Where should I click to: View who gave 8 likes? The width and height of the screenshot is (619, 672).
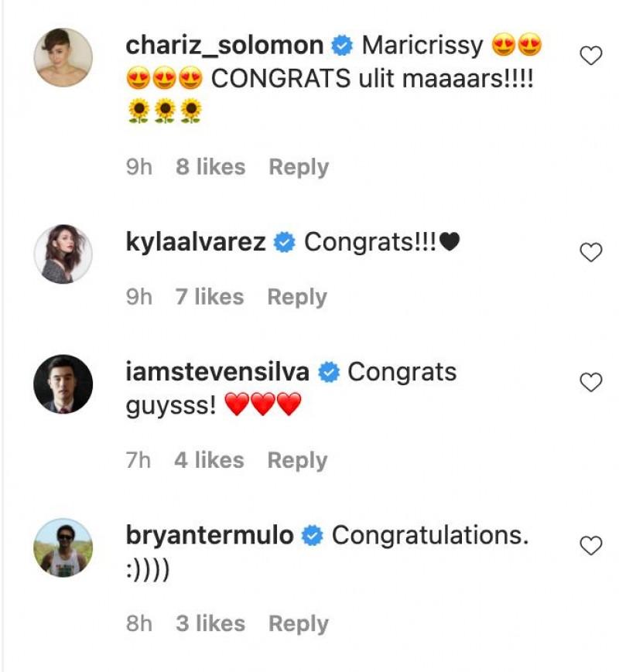[x=210, y=167]
